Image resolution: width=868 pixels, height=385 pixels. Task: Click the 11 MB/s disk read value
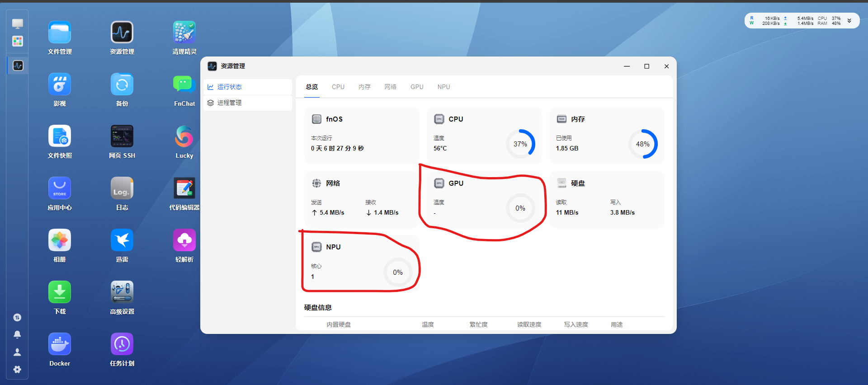pos(567,212)
